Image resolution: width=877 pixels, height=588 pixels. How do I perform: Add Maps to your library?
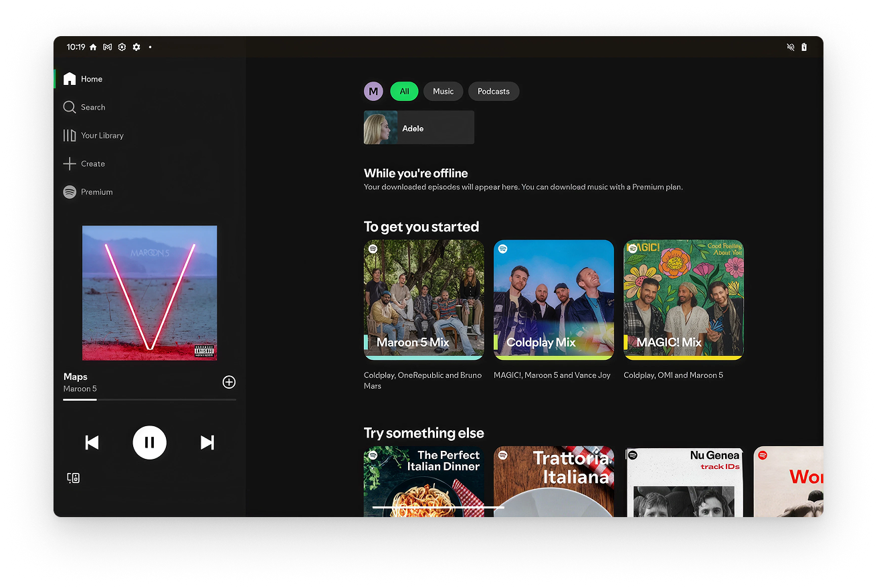click(x=229, y=382)
